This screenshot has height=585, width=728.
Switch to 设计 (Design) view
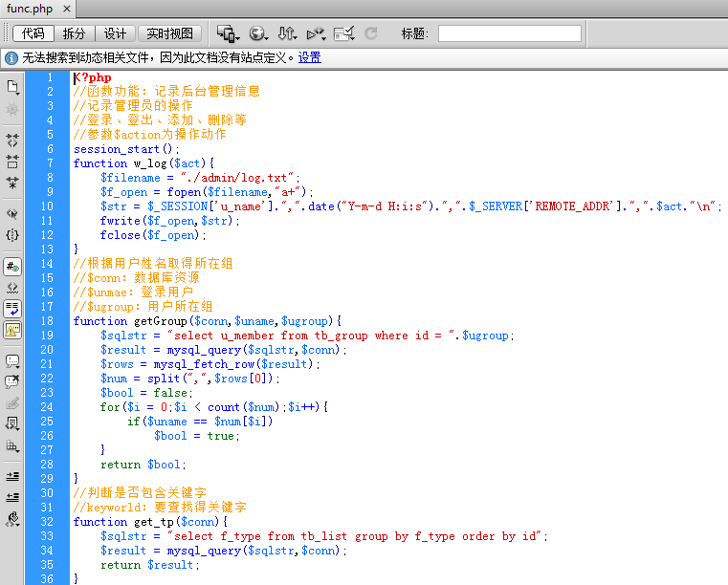click(115, 33)
